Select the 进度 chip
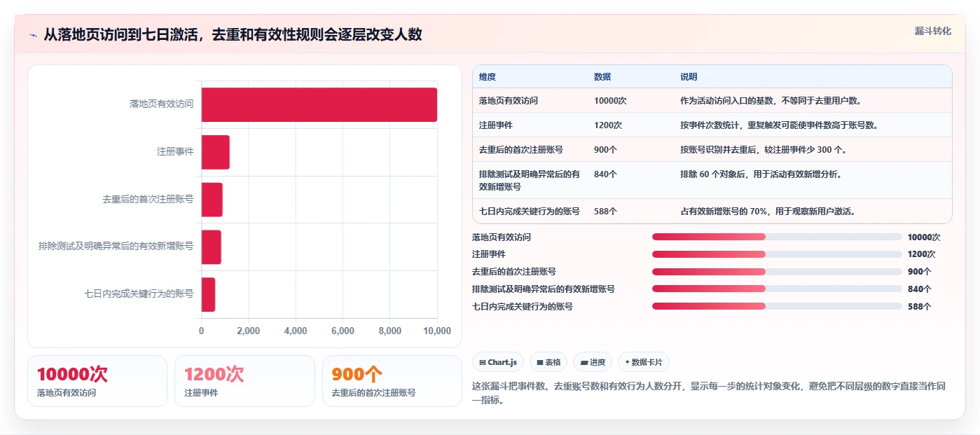 click(593, 362)
